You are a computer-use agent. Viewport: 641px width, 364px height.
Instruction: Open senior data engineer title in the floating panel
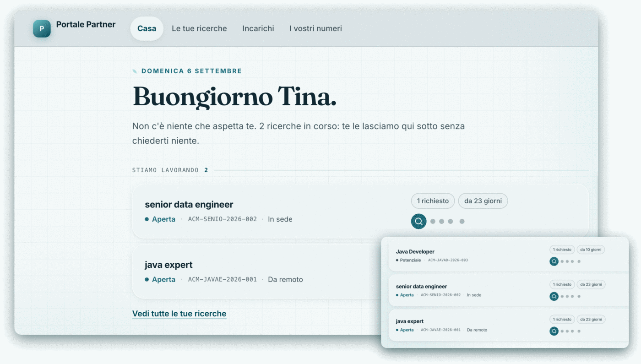421,286
